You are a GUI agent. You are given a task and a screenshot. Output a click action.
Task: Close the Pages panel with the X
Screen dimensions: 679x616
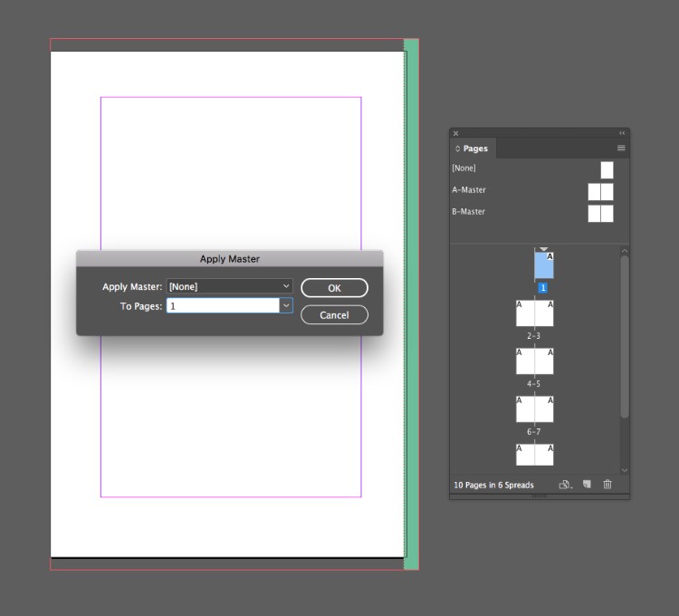tap(455, 133)
